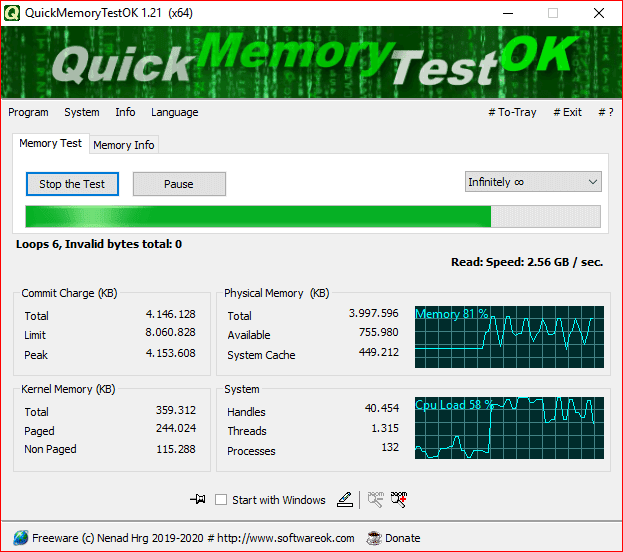
Task: Click Physical Memory Total value 3.997.596
Action: pyautogui.click(x=373, y=313)
